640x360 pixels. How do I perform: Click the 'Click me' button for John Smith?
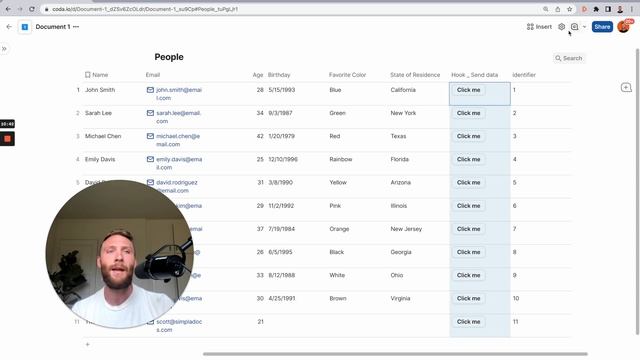[469, 90]
